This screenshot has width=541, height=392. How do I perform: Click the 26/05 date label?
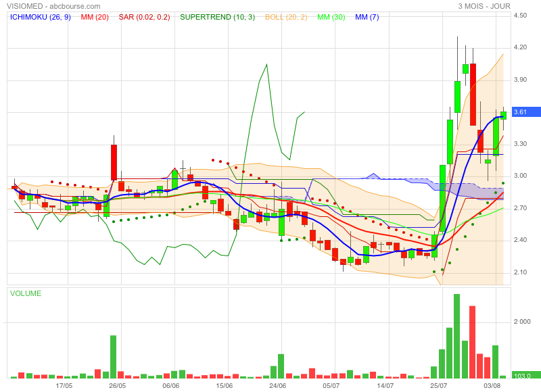tap(117, 385)
